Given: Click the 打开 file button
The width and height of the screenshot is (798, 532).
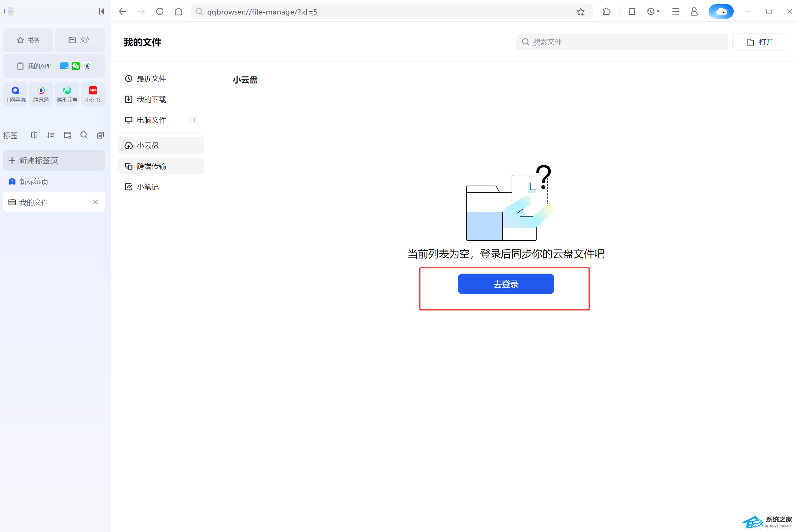Looking at the screenshot, I should (760, 42).
